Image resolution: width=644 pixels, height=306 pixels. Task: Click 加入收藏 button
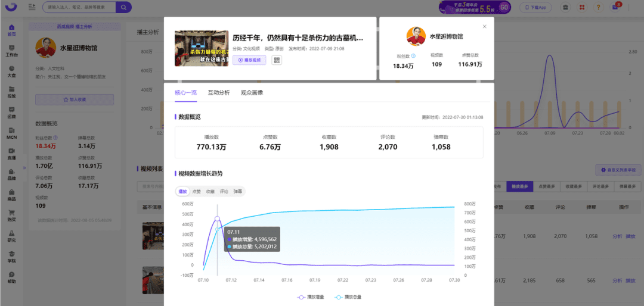pos(75,99)
